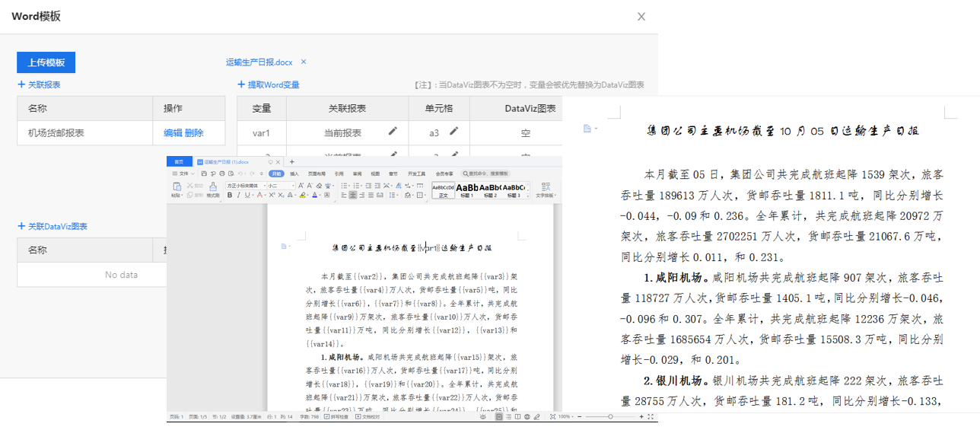
Task: Select the 正文 style
Action: pyautogui.click(x=443, y=190)
